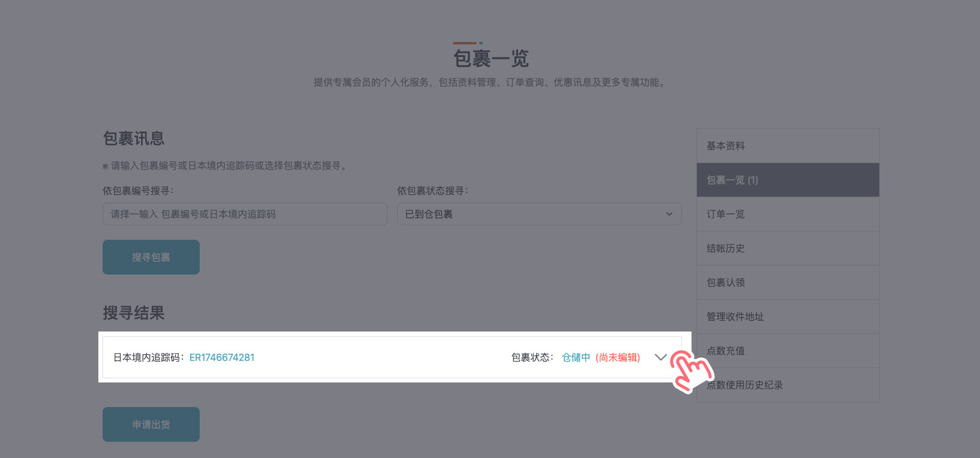Click the 包裹讯息 heading
Image resolution: width=980 pixels, height=458 pixels.
[134, 138]
